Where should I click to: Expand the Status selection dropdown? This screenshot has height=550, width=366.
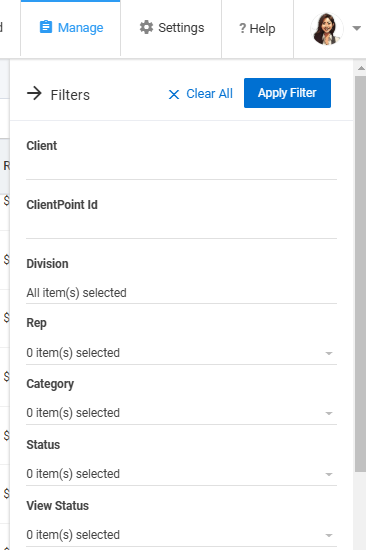[181, 474]
